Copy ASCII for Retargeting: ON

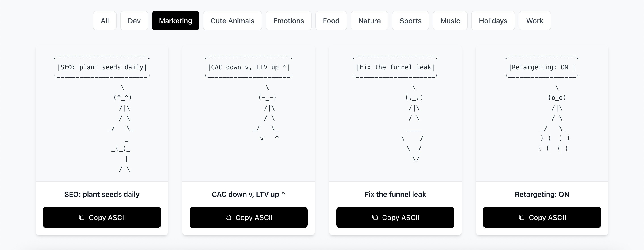point(542,217)
